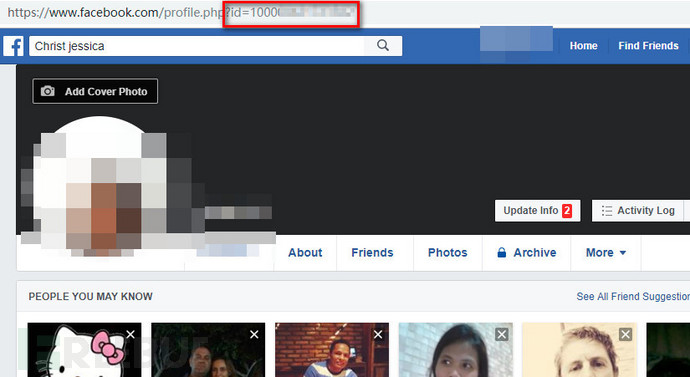Open the Photos tab

[x=448, y=253]
